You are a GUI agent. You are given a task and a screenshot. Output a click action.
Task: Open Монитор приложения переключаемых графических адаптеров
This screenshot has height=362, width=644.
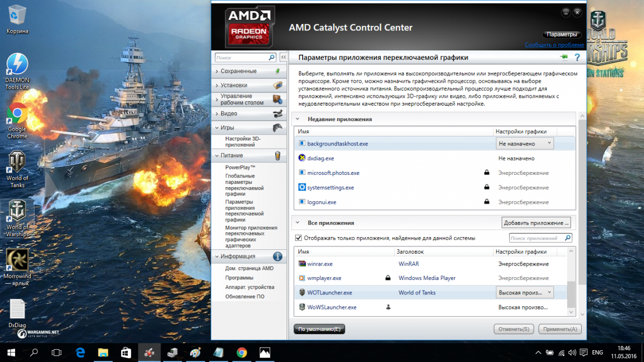pyautogui.click(x=251, y=237)
